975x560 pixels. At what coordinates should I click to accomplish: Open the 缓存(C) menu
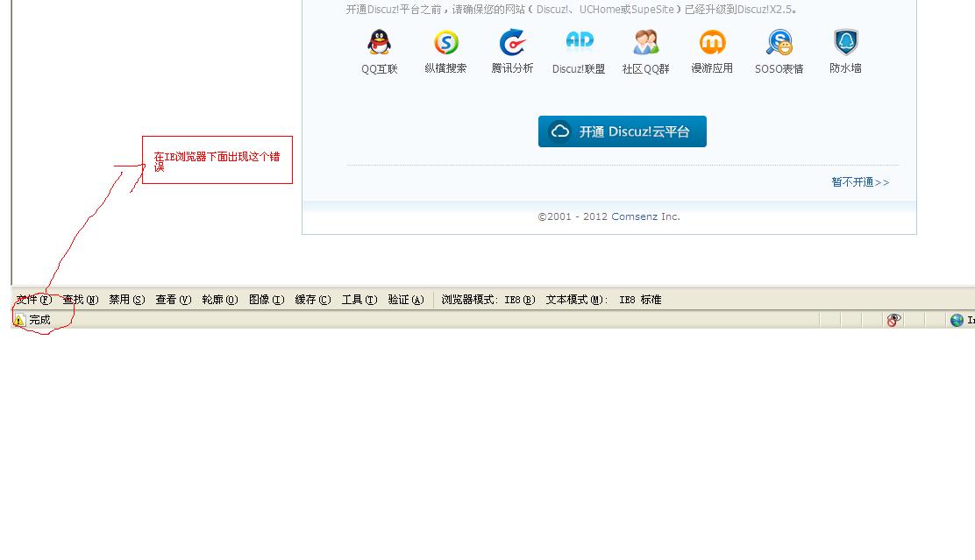pyautogui.click(x=313, y=300)
